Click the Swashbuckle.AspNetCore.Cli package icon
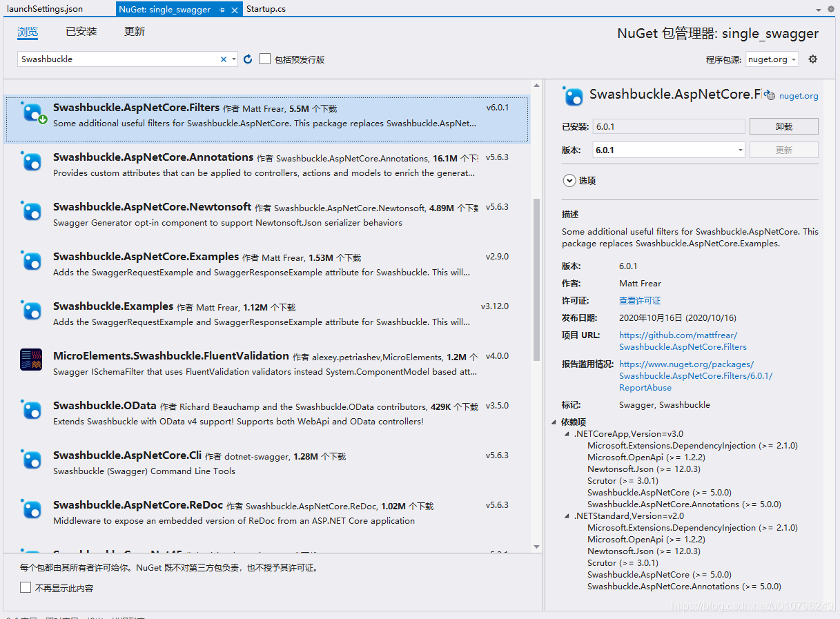This screenshot has height=619, width=840. pos(31,460)
